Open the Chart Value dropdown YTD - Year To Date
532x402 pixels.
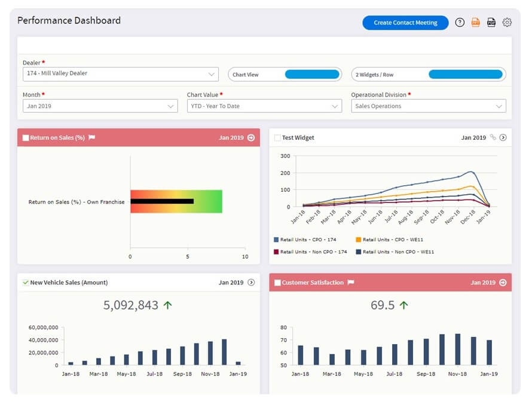(x=264, y=106)
